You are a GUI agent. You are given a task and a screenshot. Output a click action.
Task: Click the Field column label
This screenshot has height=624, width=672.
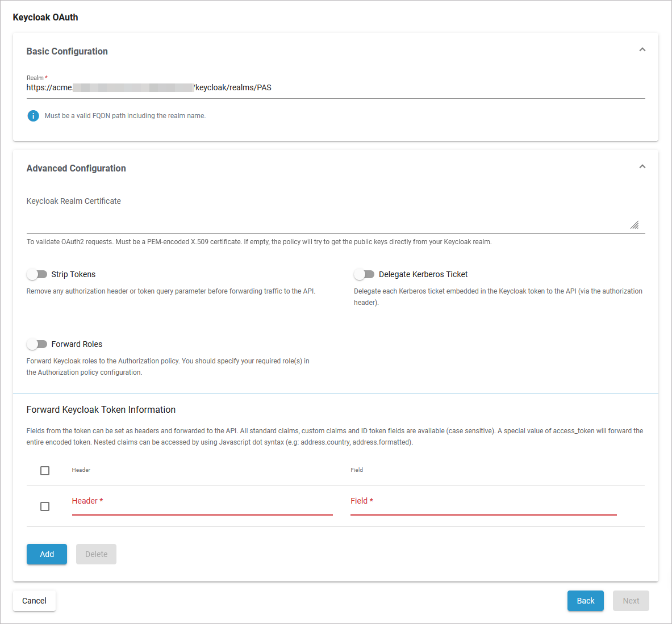[x=357, y=470]
